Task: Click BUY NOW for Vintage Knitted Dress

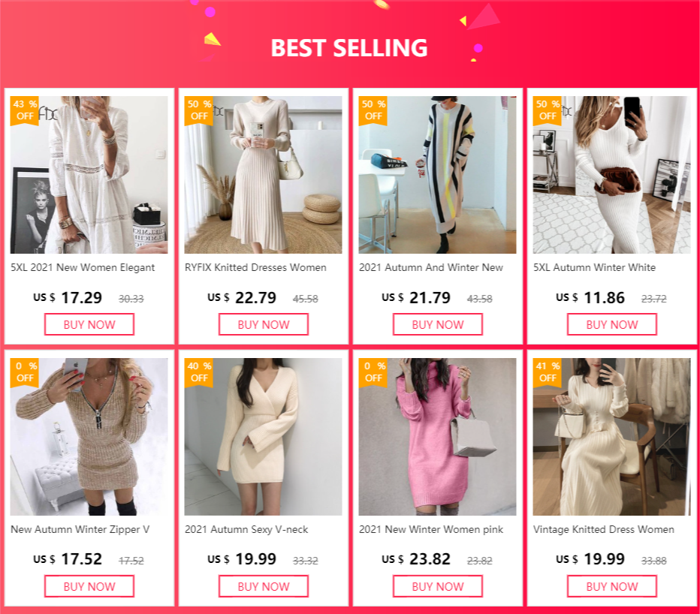Action: click(612, 586)
